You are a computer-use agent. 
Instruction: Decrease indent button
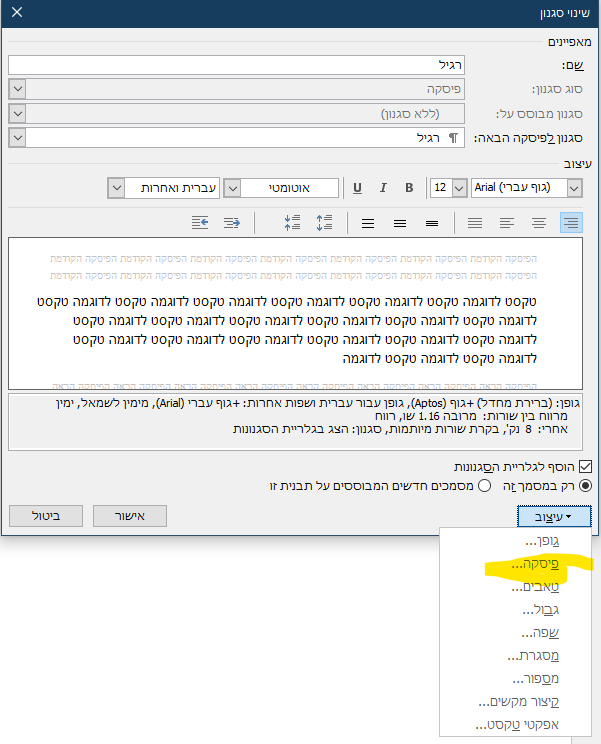(232, 223)
